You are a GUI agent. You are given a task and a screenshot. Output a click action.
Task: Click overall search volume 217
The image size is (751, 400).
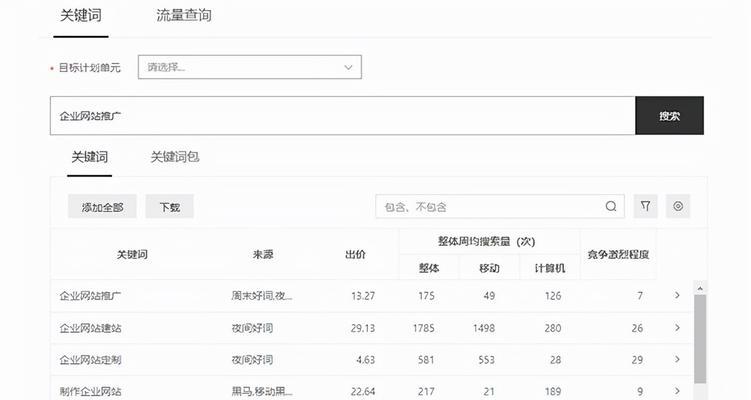tap(426, 391)
